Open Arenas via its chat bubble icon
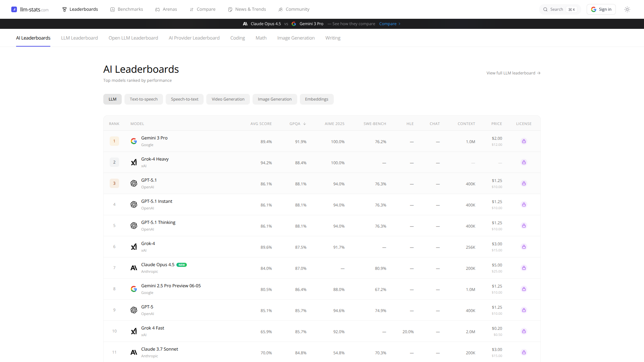644x362 pixels. [158, 9]
